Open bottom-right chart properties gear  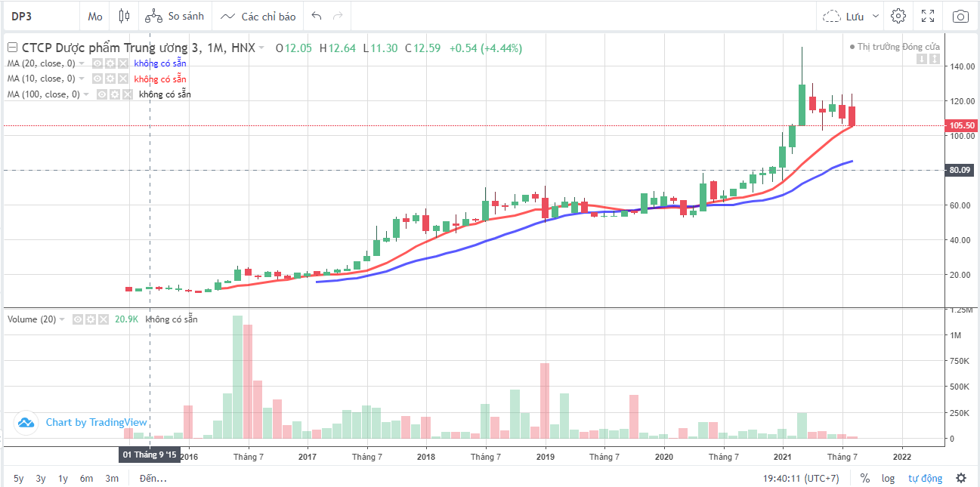coord(960,478)
